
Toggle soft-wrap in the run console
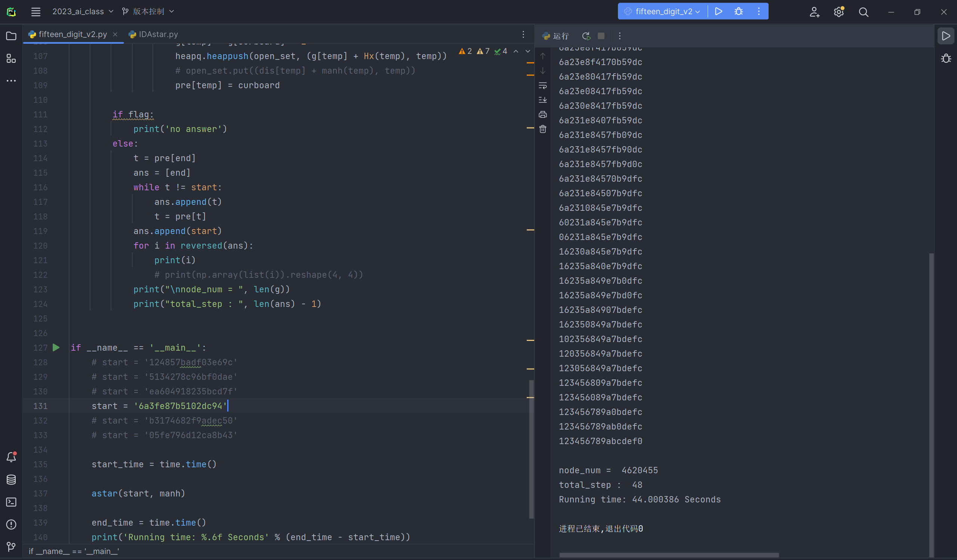(543, 86)
